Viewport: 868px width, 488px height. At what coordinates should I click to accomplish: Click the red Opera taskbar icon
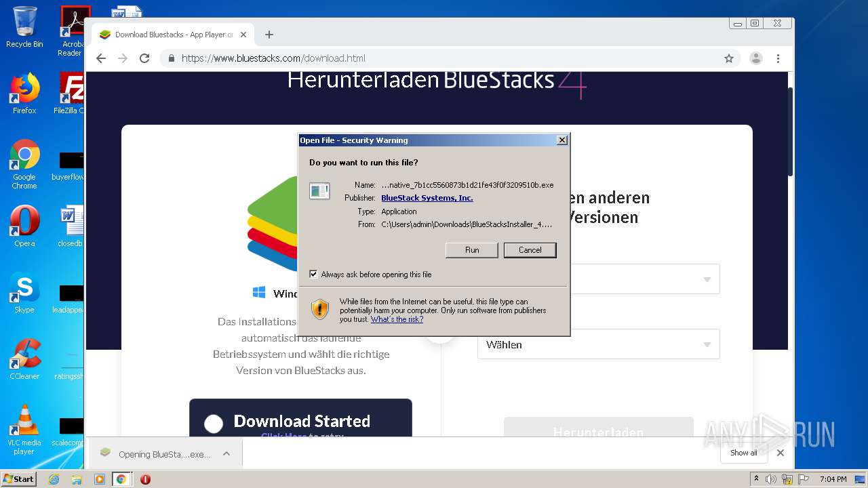click(145, 479)
